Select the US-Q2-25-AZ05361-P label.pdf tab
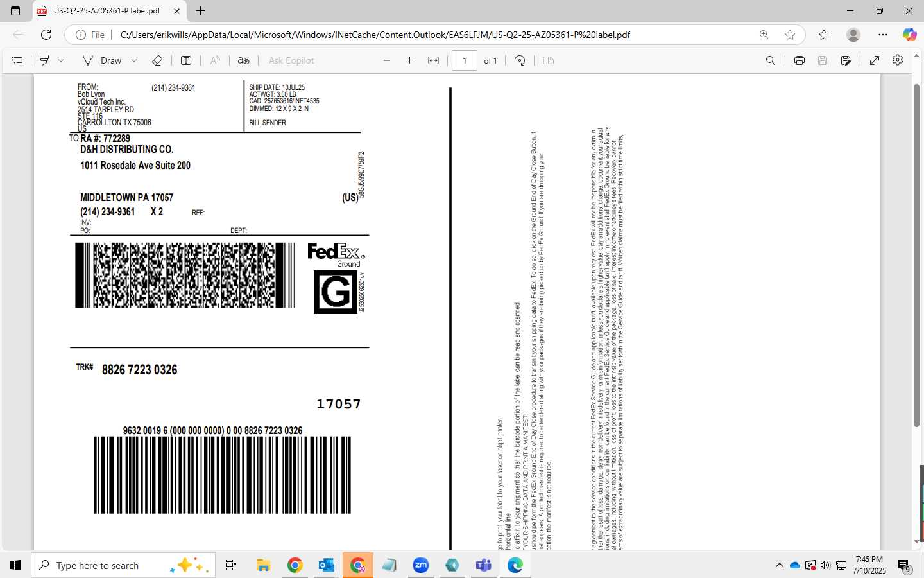The width and height of the screenshot is (924, 578). point(107,11)
